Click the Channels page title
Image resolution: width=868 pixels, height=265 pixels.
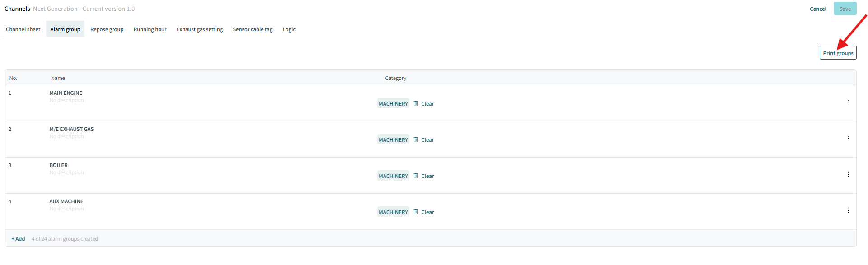tap(17, 9)
